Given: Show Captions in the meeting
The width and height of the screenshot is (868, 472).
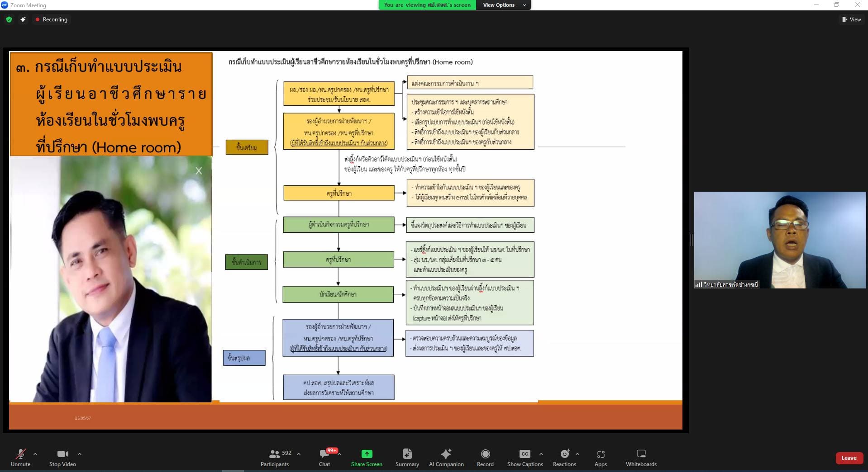Looking at the screenshot, I should (525, 457).
